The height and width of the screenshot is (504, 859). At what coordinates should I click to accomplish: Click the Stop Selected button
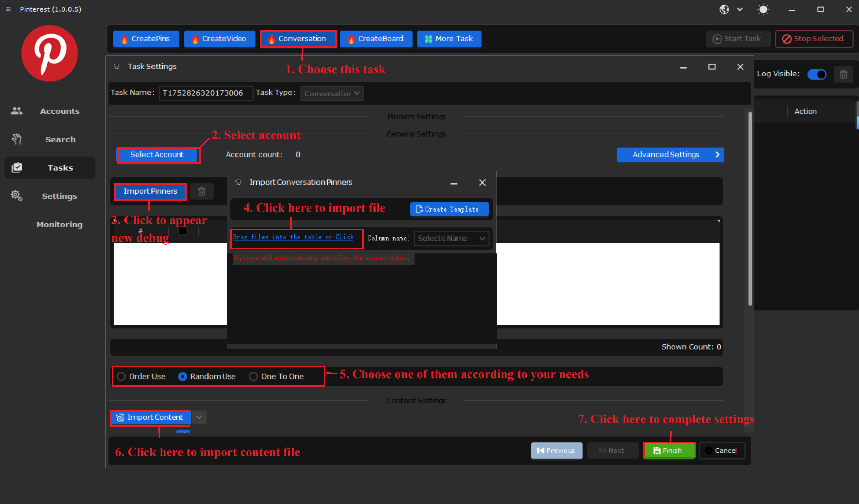tap(814, 39)
